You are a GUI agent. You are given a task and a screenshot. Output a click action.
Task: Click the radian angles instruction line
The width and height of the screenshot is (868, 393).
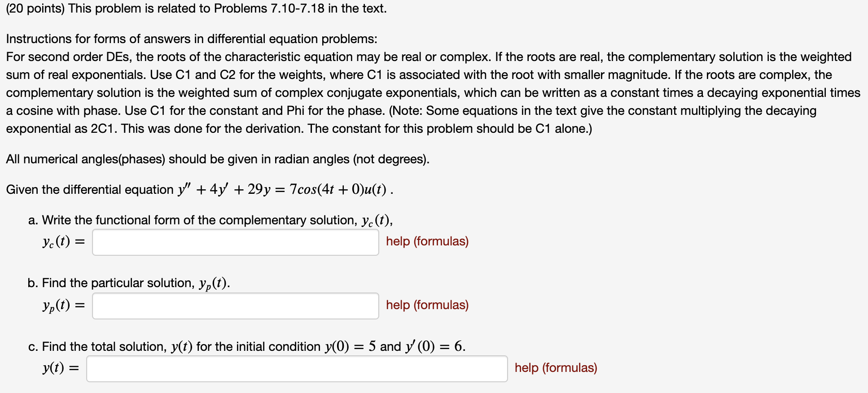coord(217,159)
